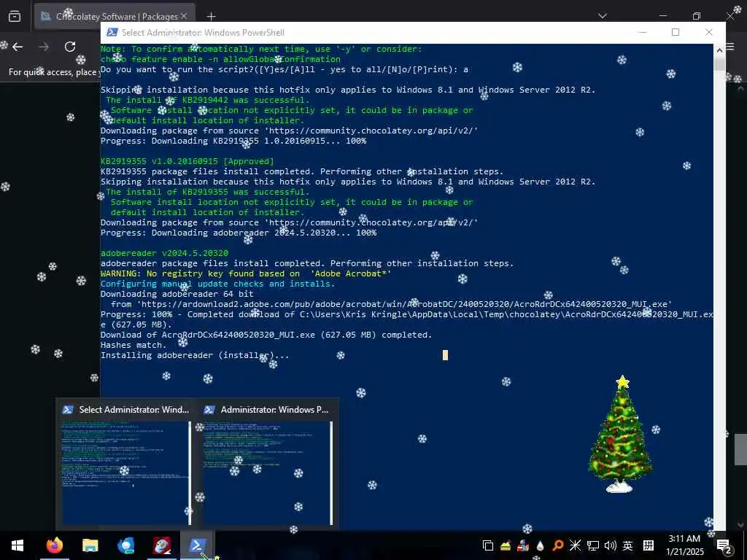Screen dimensions: 747x560
Task: Click 'adobereader v2024.5.20320' green text
Action: tap(164, 253)
